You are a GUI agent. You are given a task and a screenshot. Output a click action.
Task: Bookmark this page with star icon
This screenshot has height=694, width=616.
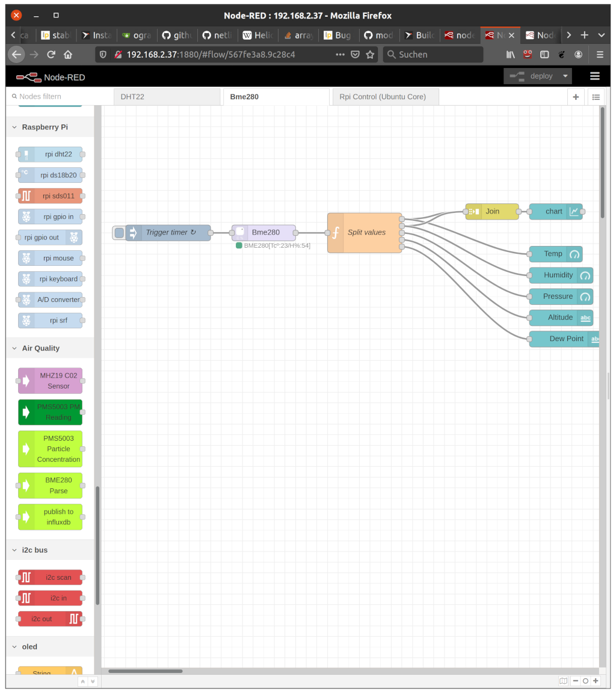point(370,55)
